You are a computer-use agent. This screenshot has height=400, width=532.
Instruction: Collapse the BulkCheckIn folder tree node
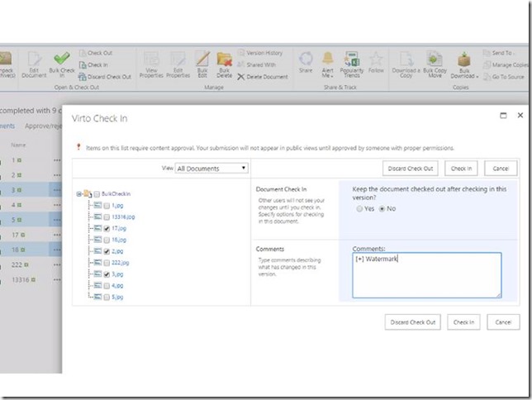tap(78, 194)
